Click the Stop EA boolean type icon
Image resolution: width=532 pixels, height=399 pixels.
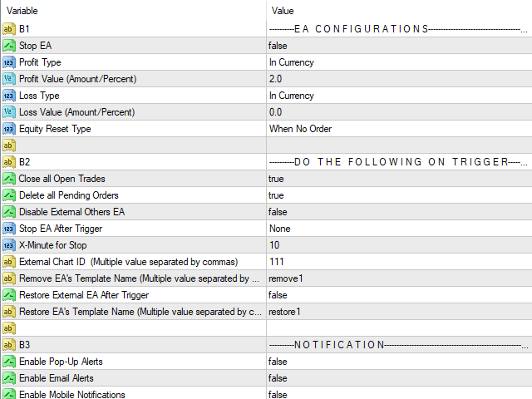pos(9,46)
